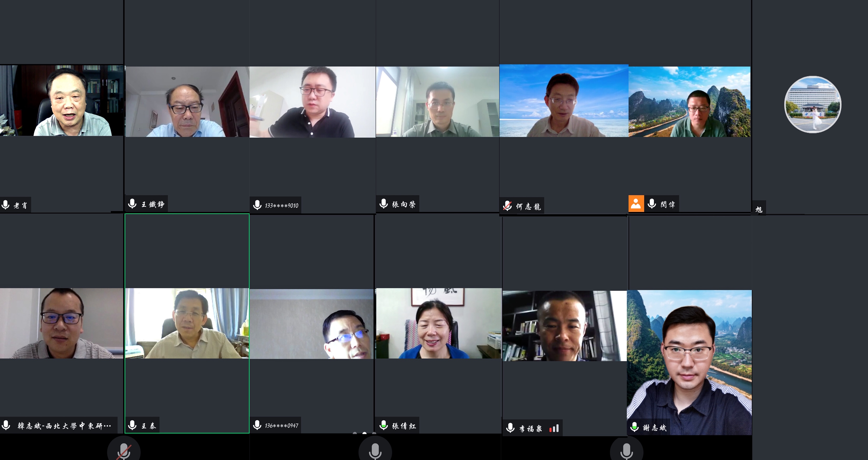The height and width of the screenshot is (460, 868).
Task: Click 張向榮's microphone icon
Action: pos(384,203)
